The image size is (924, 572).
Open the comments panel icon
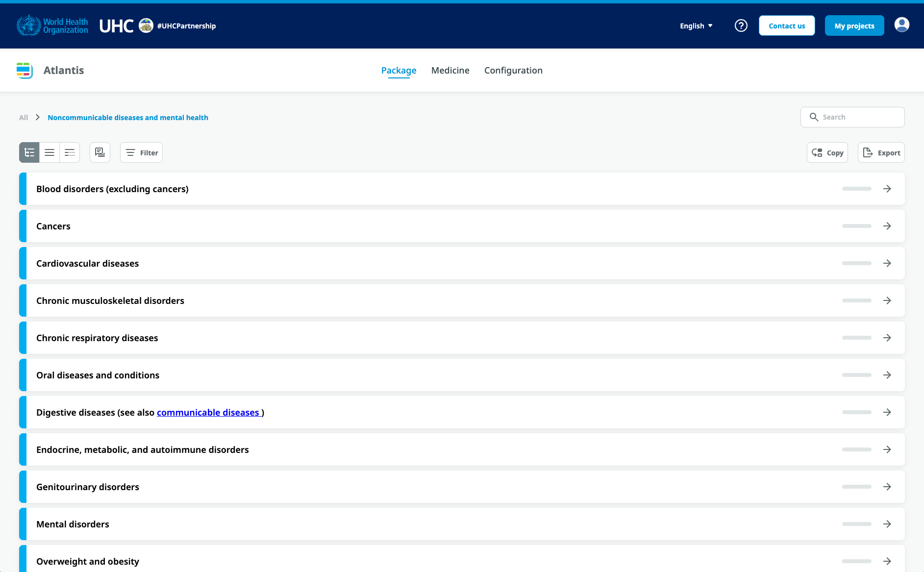[x=100, y=152]
